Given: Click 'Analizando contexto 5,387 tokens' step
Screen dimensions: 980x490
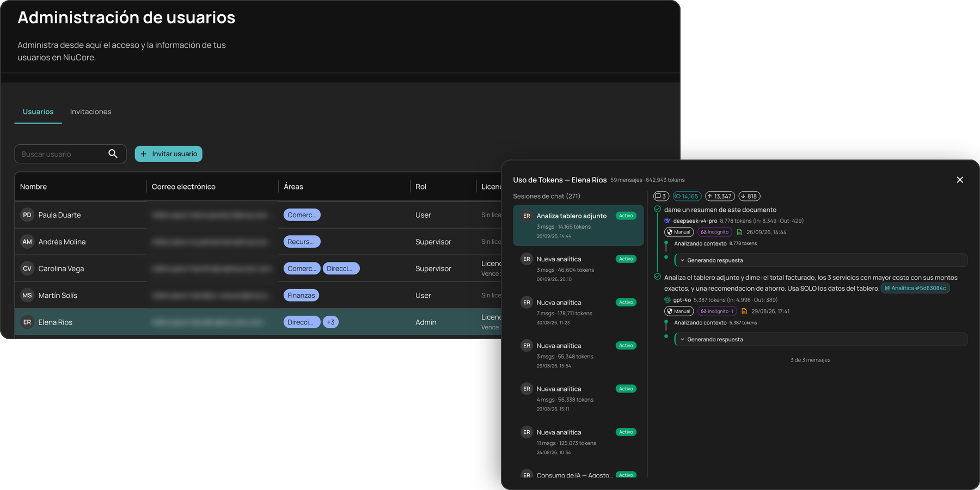Looking at the screenshot, I should [x=715, y=323].
